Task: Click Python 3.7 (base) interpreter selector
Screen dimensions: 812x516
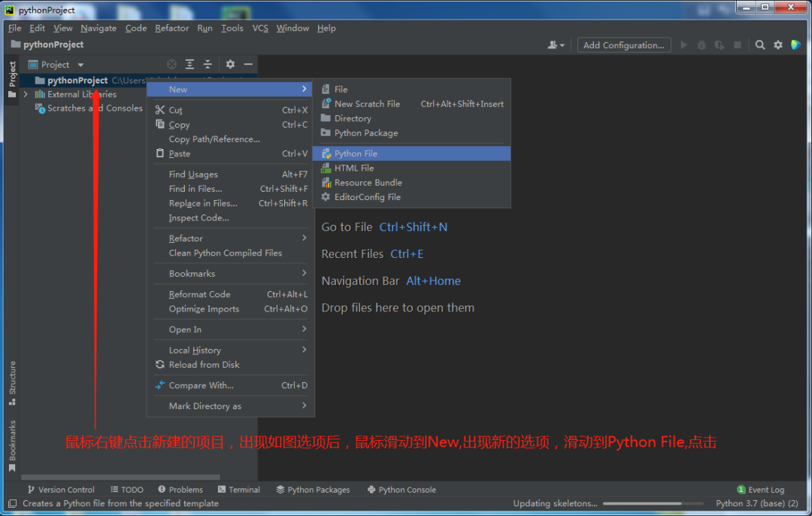Action: 756,503
